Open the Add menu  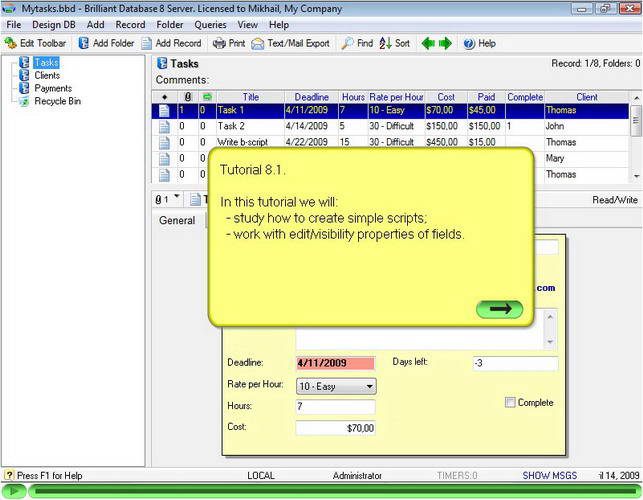click(95, 25)
